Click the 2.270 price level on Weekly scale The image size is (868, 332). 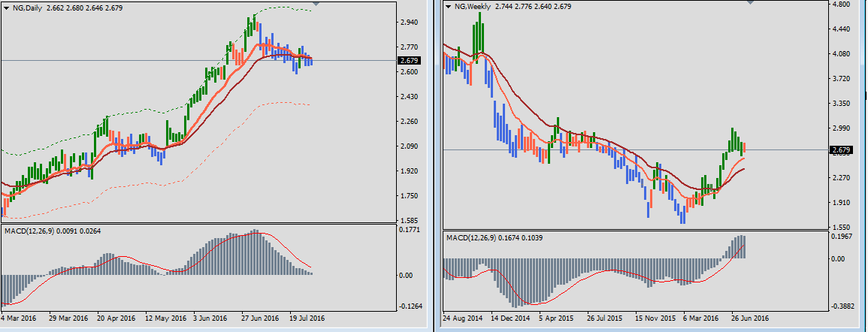840,178
